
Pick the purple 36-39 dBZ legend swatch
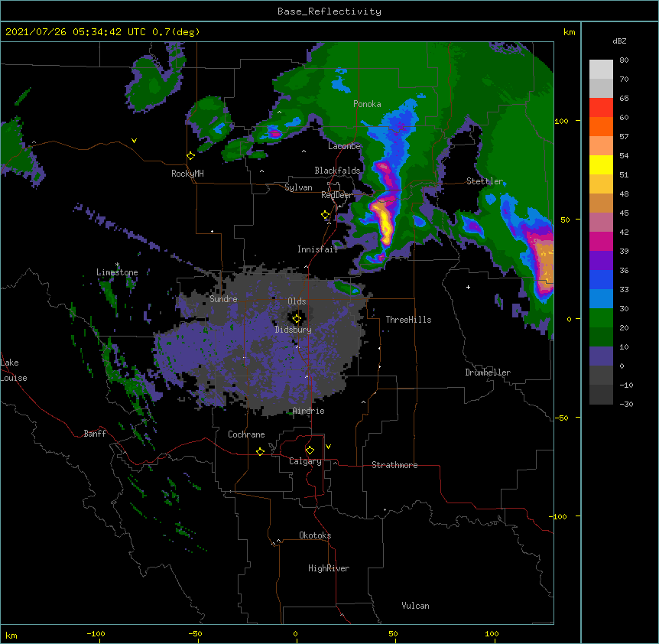pyautogui.click(x=601, y=261)
